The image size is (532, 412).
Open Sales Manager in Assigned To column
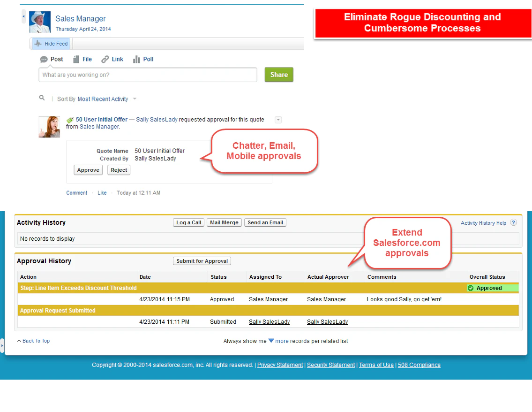[269, 299]
